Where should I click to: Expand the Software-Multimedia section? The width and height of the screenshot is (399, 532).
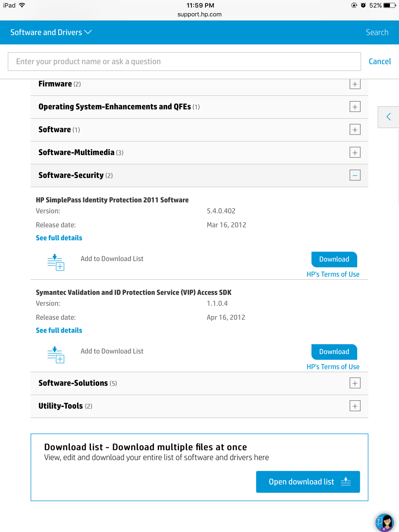[x=355, y=152]
